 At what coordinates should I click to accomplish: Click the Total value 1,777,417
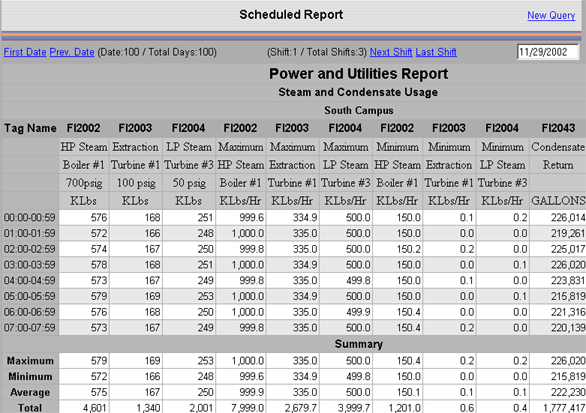pos(564,408)
